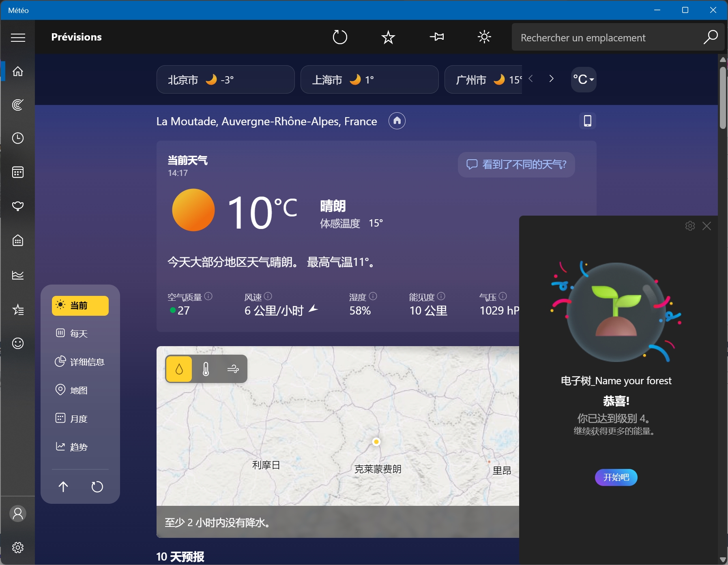Open account profile icon
This screenshot has height=565, width=728.
18,514
